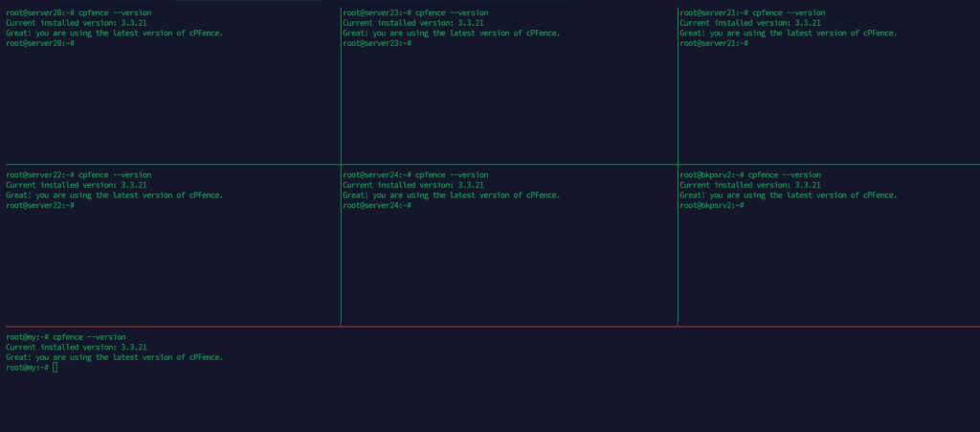Grab the vertical divider between server20 and server23
Image resolution: width=980 pixels, height=432 pixels.
(x=341, y=86)
